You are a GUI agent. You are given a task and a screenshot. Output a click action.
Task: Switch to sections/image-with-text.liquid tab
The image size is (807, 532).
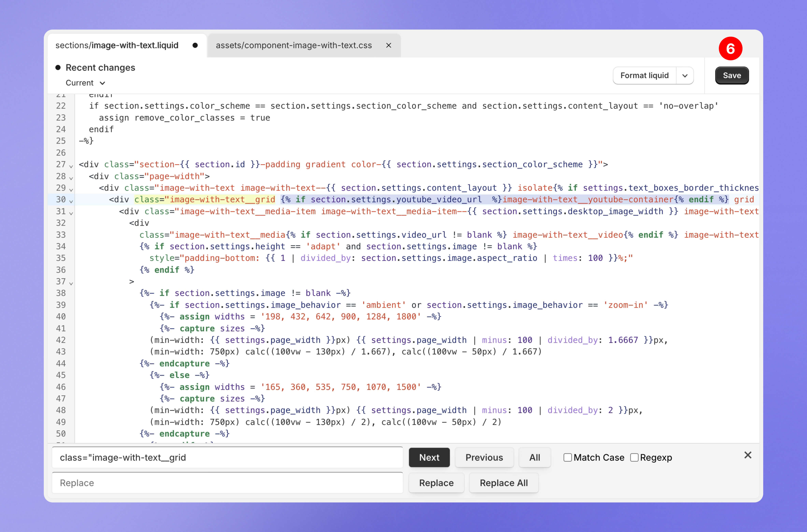point(117,45)
